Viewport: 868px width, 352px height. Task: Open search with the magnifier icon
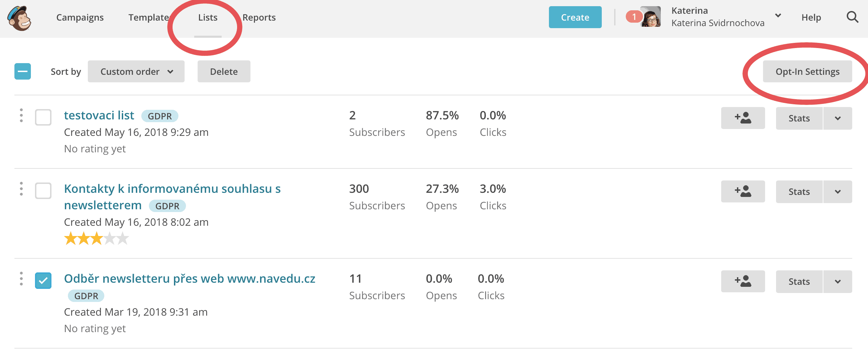(852, 17)
